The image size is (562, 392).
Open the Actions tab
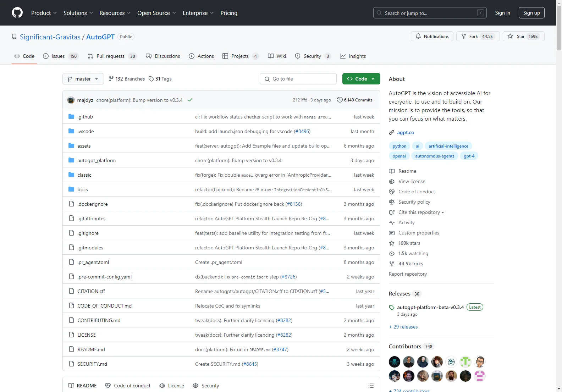point(201,56)
